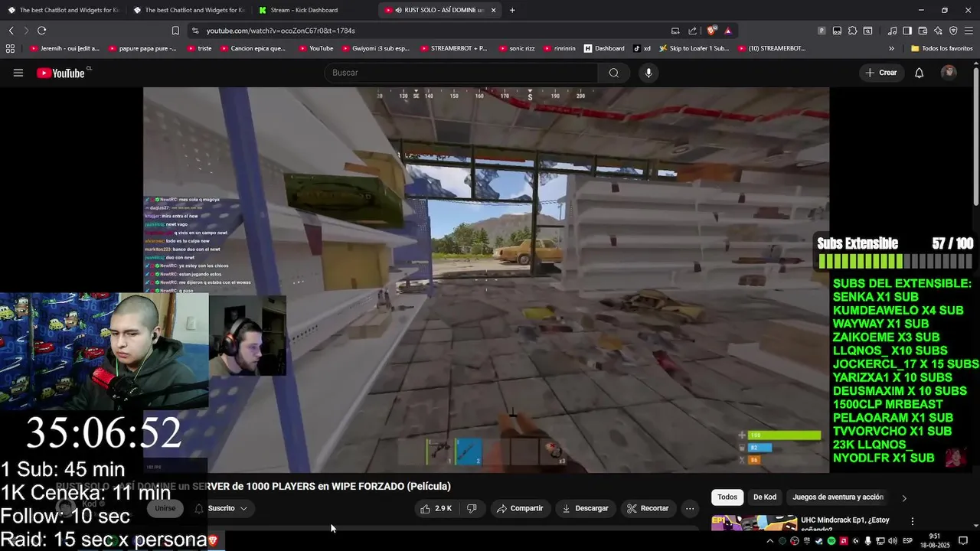Open the AMD software tray icon
The height and width of the screenshot is (551, 980).
(844, 541)
